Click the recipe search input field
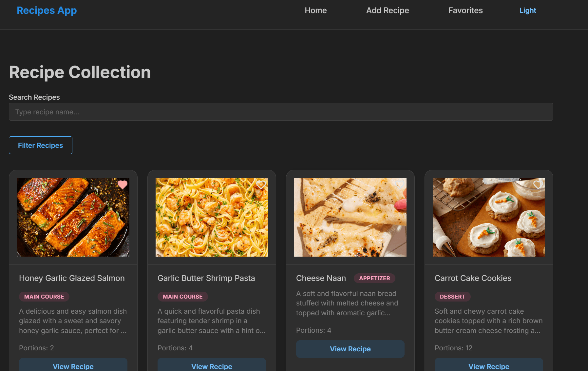The image size is (588, 371). pos(281,112)
